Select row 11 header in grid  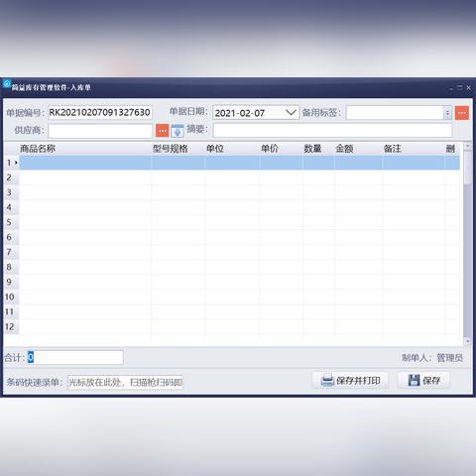(x=12, y=311)
